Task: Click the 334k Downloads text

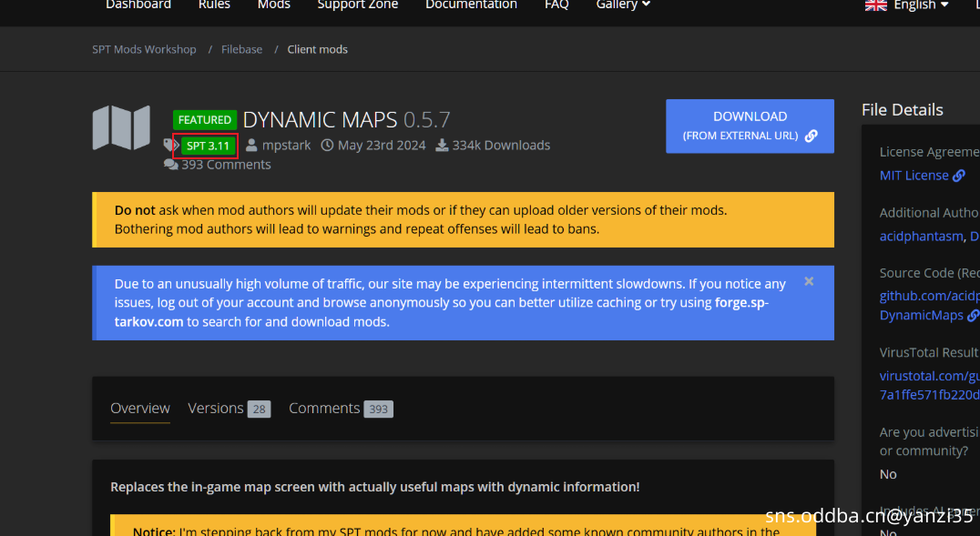Action: point(501,146)
